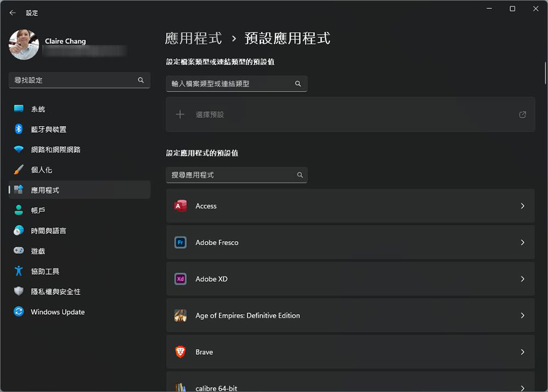The width and height of the screenshot is (548, 392).
Task: Click Age of Empires: Definitive Edition text
Action: pyautogui.click(x=248, y=315)
